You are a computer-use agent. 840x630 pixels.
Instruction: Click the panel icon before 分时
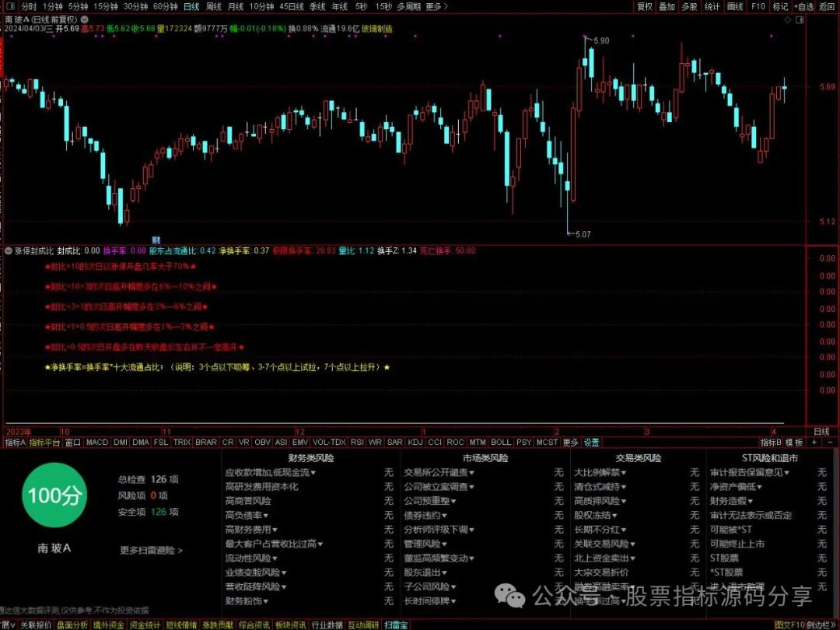tap(11, 6)
